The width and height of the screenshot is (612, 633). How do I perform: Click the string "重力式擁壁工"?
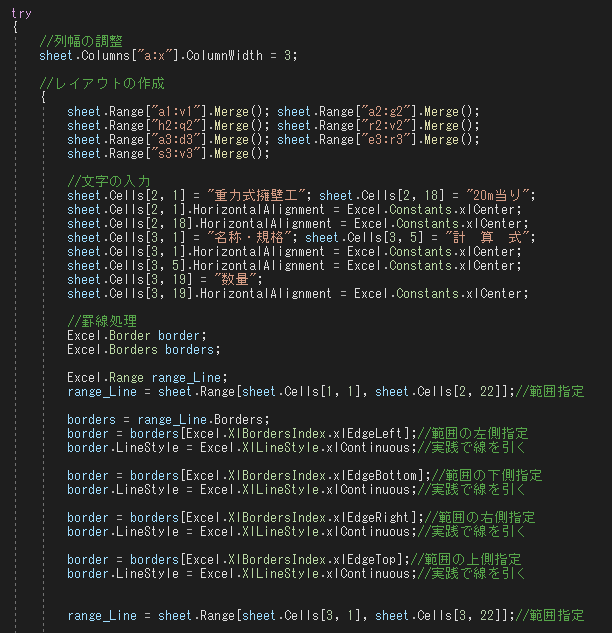click(x=256, y=195)
